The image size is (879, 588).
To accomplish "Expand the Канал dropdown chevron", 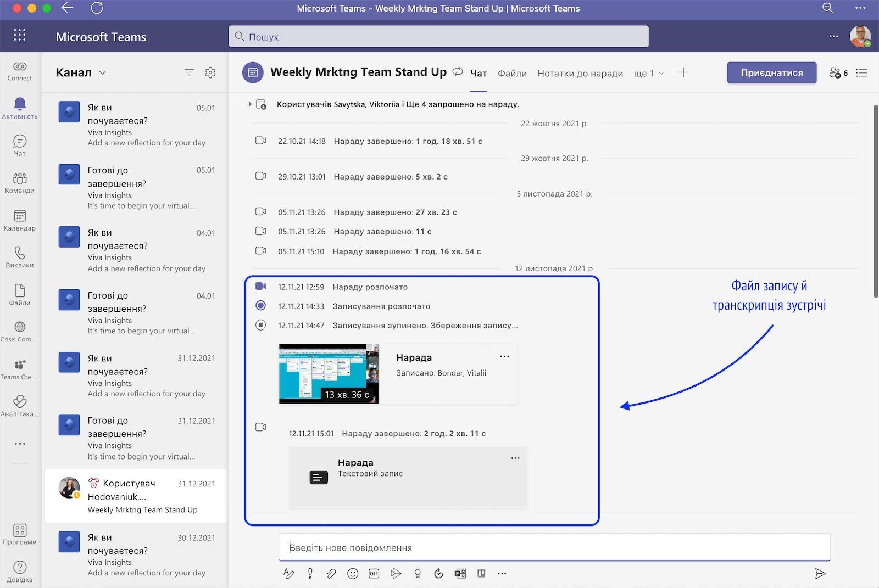I will (103, 72).
